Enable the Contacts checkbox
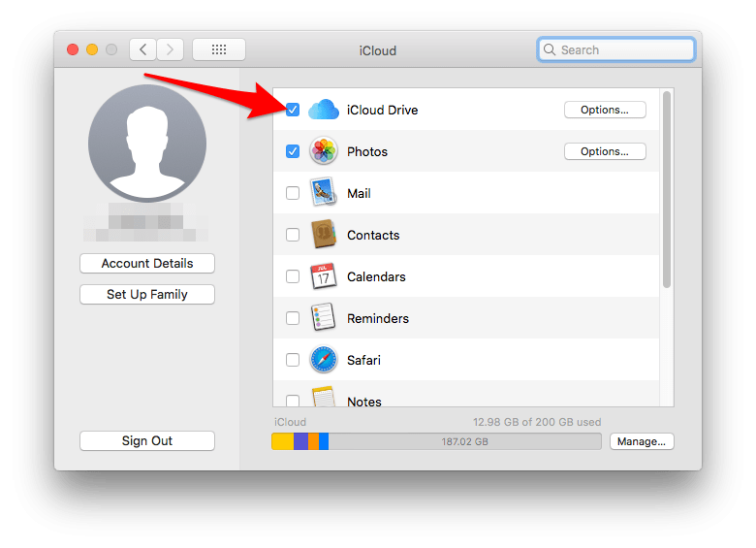Screen dimensions: 756x548 tap(292, 235)
